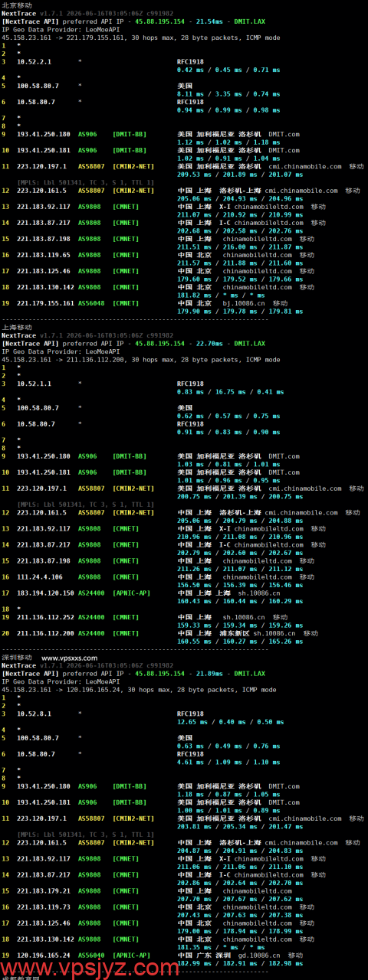
Task: Click location text '浦东新区' in hop 20
Action: (236, 632)
